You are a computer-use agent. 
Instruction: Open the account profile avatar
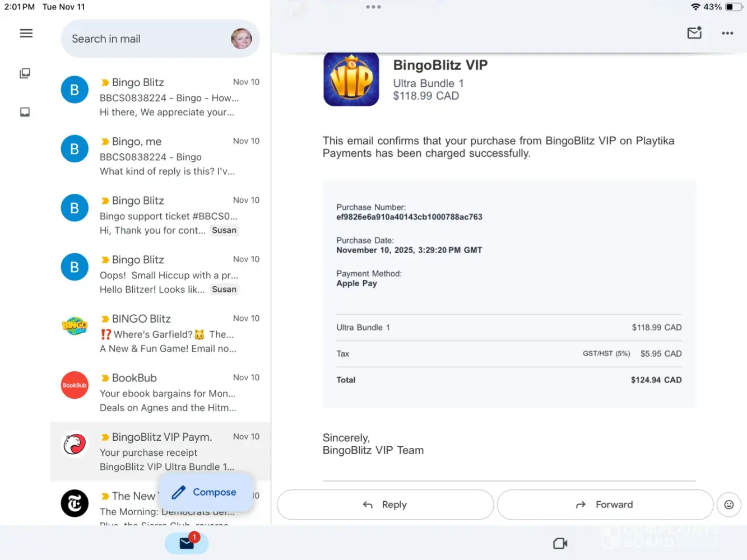point(241,39)
